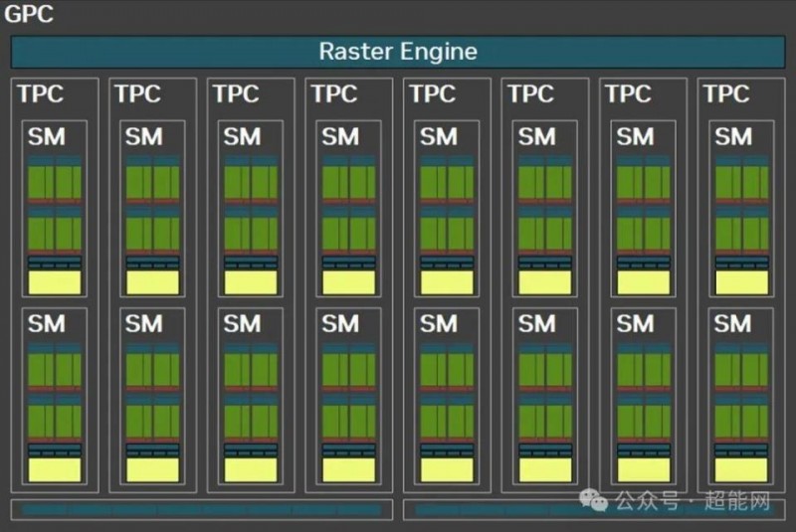Viewport: 796px width, 532px height.
Task: Click the bottom SM label in first TPC
Action: pyautogui.click(x=46, y=323)
